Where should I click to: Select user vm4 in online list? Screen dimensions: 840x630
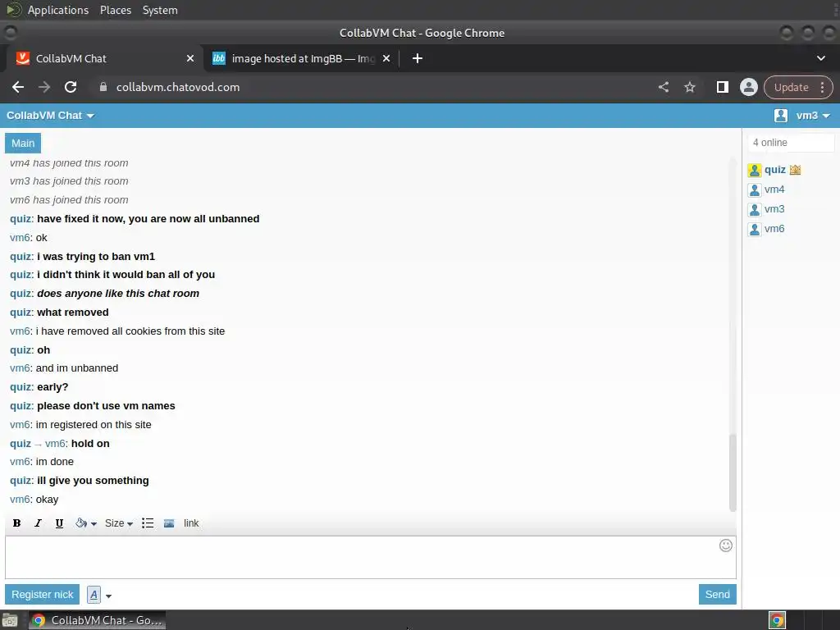pos(774,189)
